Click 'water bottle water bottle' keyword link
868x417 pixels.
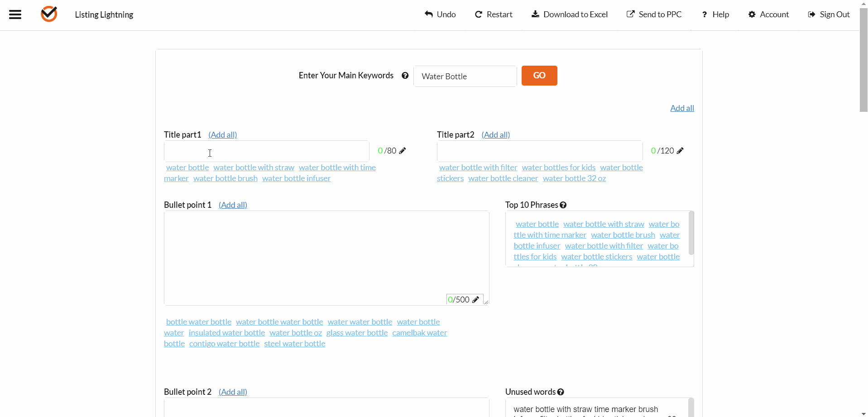[x=279, y=322]
